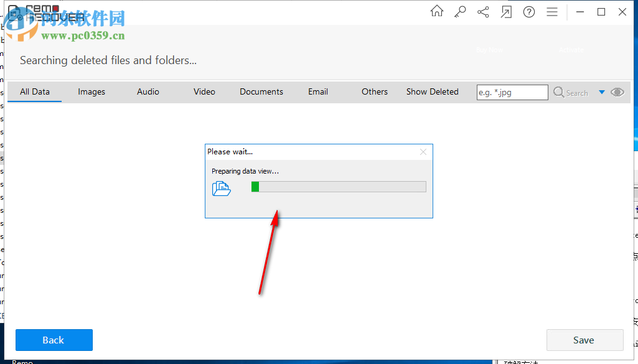638x364 pixels.
Task: Close the Please wait dialog
Action: pos(423,152)
